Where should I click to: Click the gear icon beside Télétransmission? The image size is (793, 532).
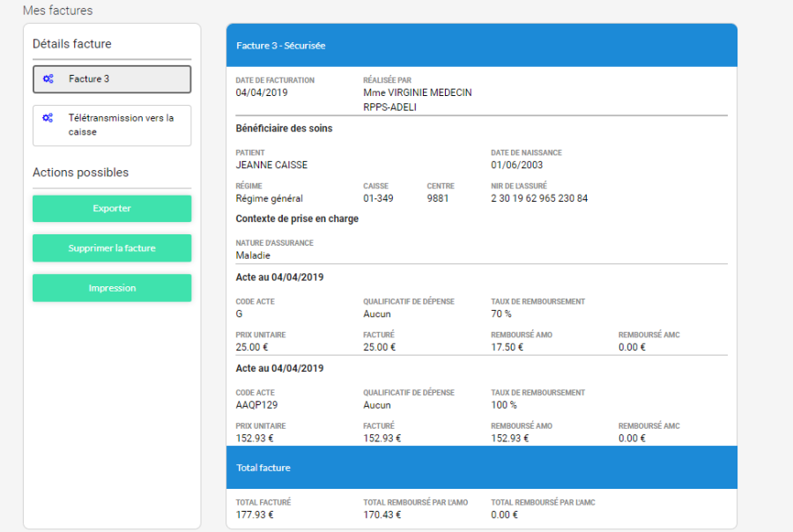click(48, 118)
